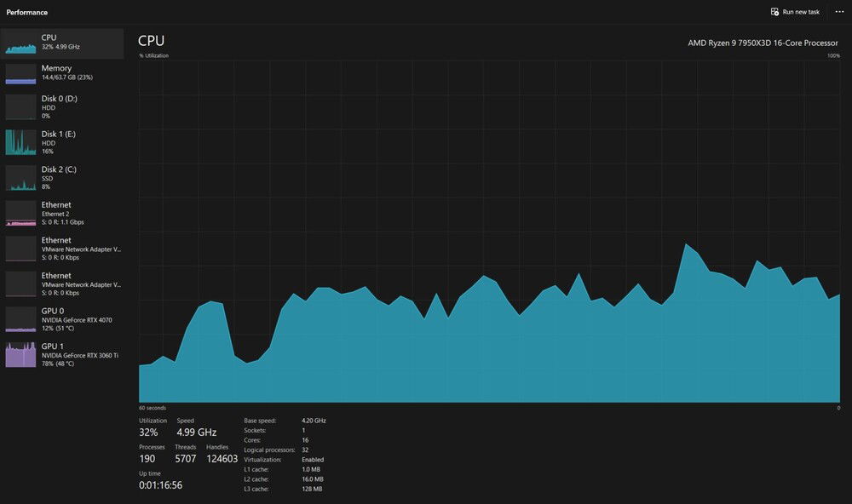Click the CPU mini graph thumbnail

20,43
